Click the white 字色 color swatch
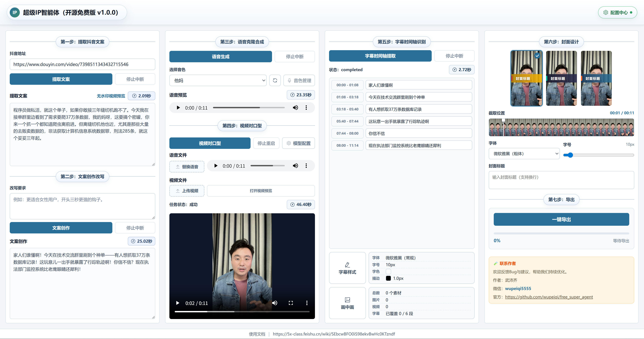Image resolution: width=644 pixels, height=339 pixels. (388, 271)
